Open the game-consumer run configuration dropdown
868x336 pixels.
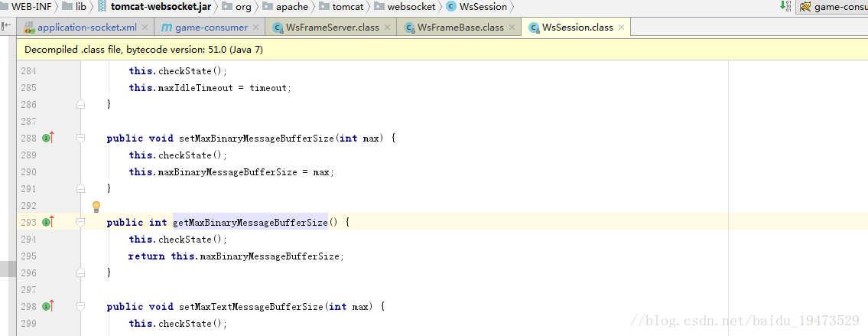click(x=834, y=7)
